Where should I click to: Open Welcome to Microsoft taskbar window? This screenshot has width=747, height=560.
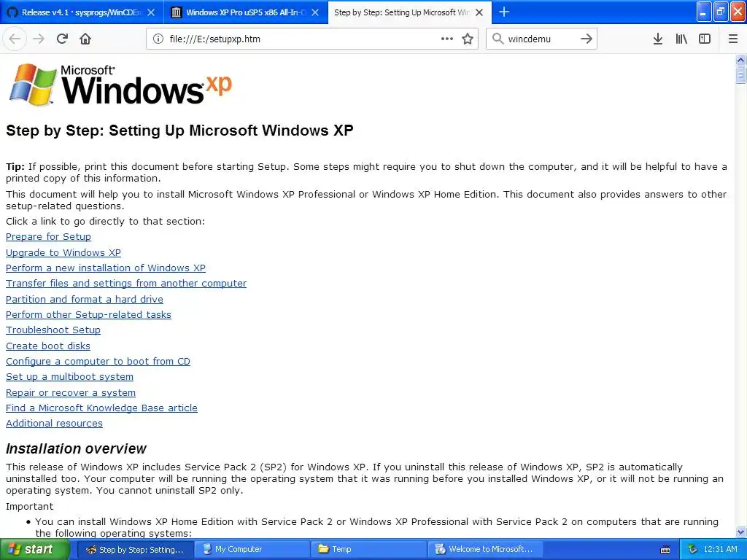[x=485, y=550]
